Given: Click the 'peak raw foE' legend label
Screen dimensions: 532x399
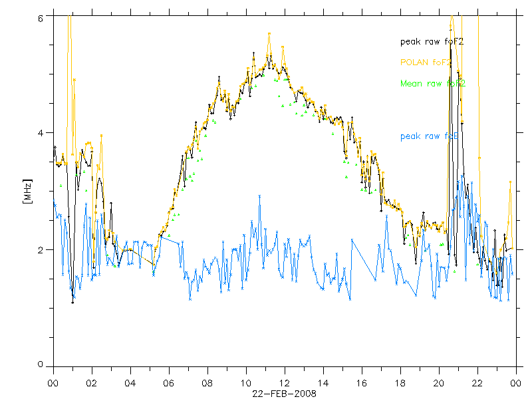Looking at the screenshot, I should click(x=429, y=136).
